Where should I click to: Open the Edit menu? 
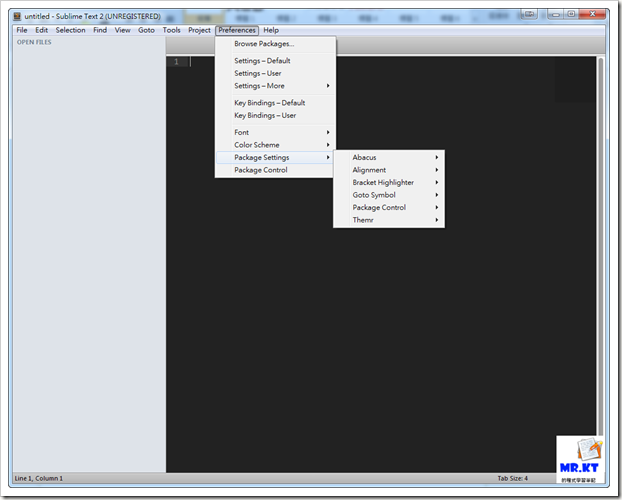coord(41,30)
